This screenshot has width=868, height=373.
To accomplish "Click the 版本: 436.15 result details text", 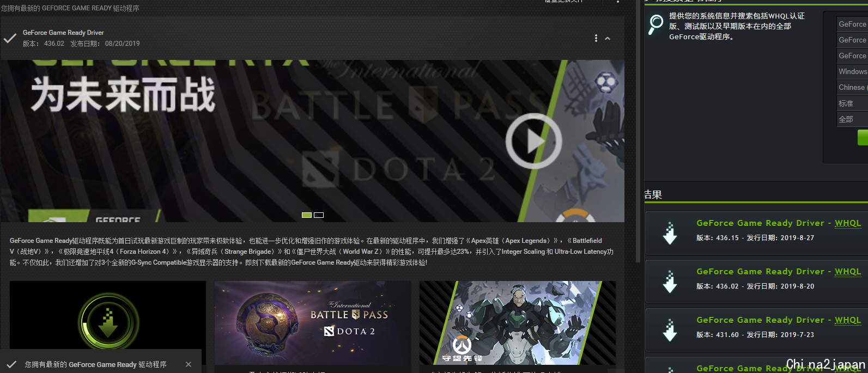I will pos(755,238).
